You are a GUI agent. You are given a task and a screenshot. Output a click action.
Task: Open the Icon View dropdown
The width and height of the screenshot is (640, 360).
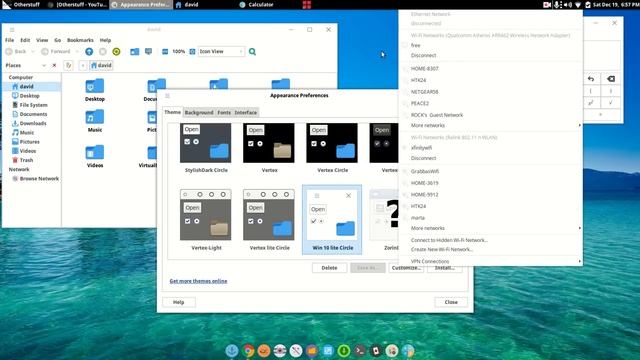click(221, 51)
